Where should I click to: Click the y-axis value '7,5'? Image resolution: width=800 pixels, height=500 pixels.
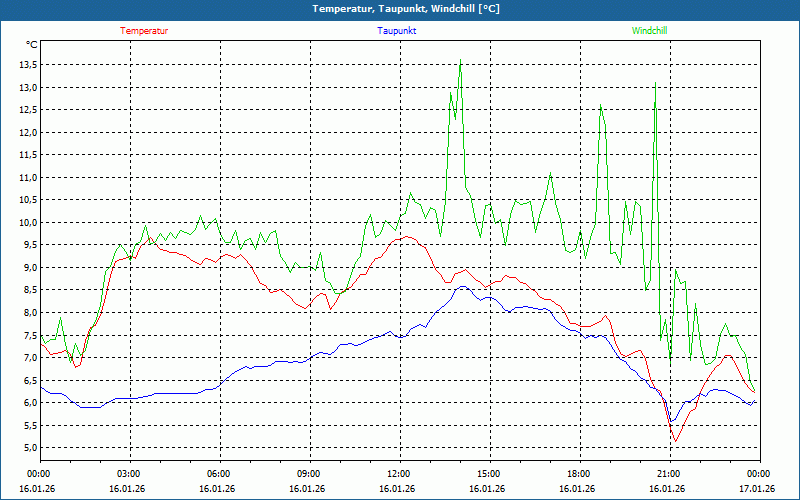tap(30, 335)
